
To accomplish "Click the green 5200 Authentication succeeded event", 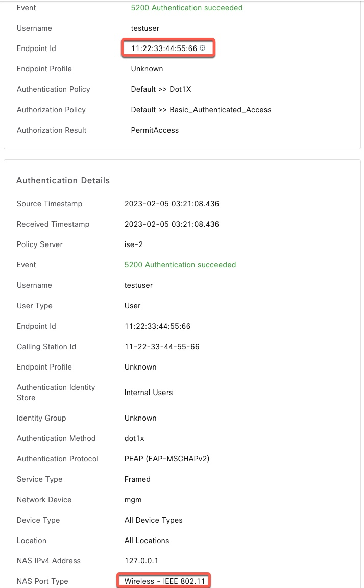I will (186, 8).
